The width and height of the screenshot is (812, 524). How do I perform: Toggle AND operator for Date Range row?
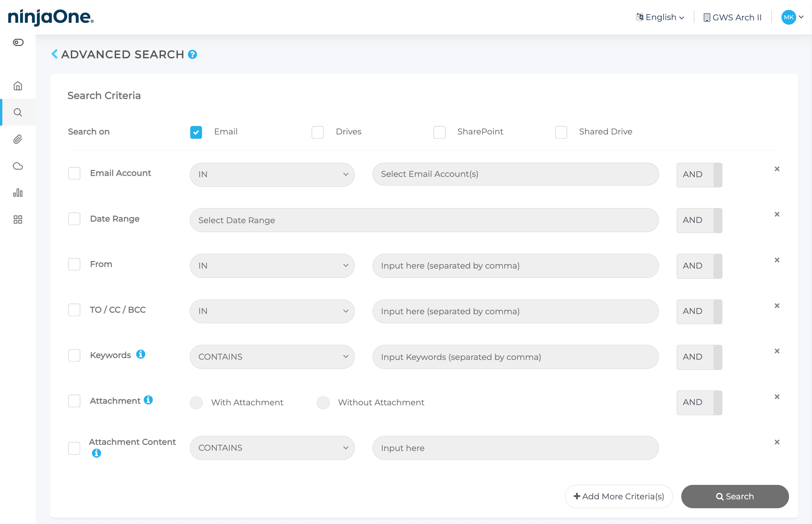click(699, 221)
